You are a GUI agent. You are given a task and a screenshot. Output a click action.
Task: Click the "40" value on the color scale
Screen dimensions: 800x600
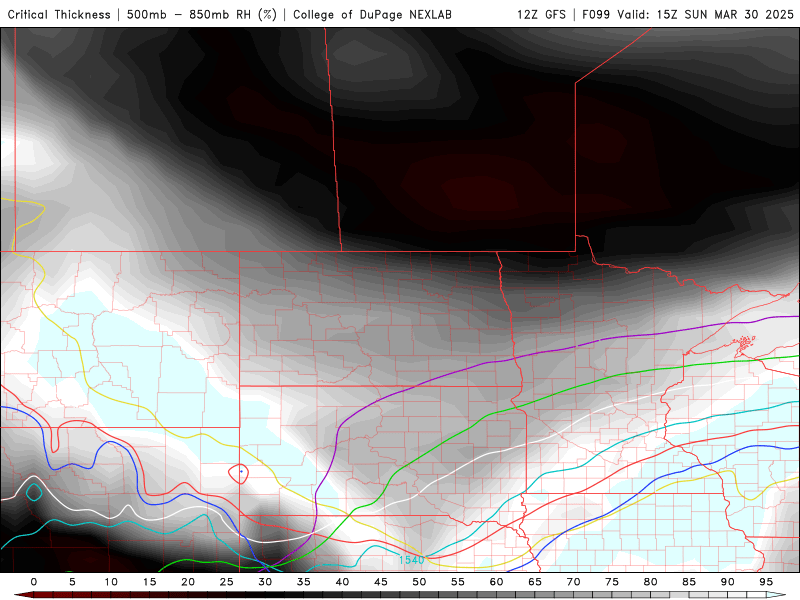342,582
